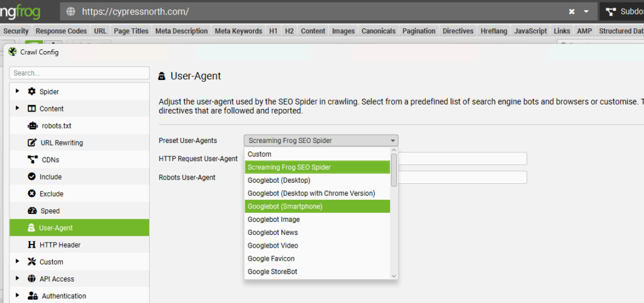This screenshot has width=644, height=303.
Task: Select Googlebot (Smartphone) option
Action: click(x=317, y=207)
